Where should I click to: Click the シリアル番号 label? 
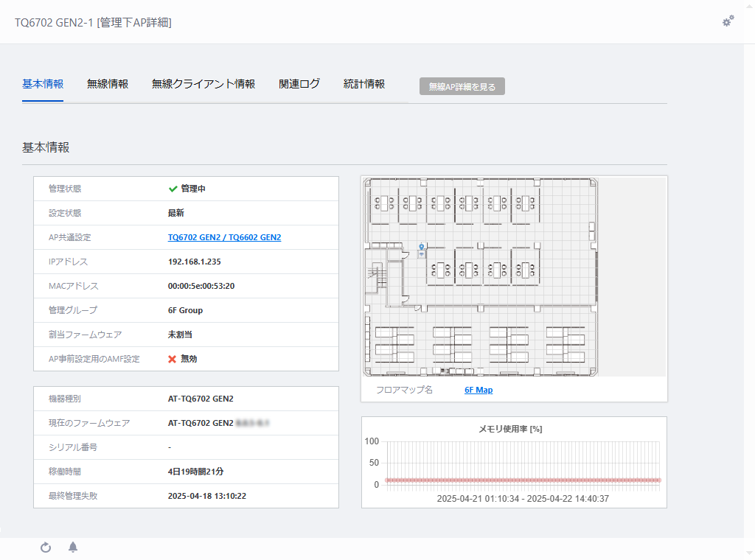tap(73, 447)
